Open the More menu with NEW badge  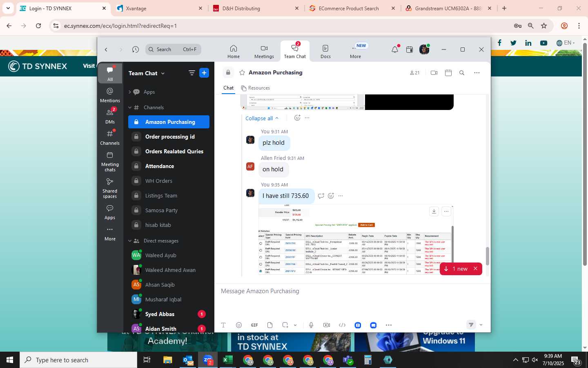click(x=356, y=52)
